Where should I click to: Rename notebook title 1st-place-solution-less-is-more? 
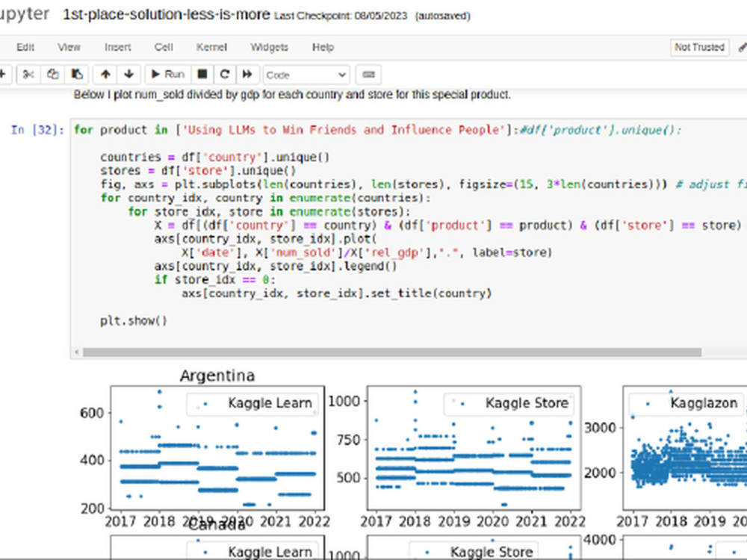click(x=167, y=15)
